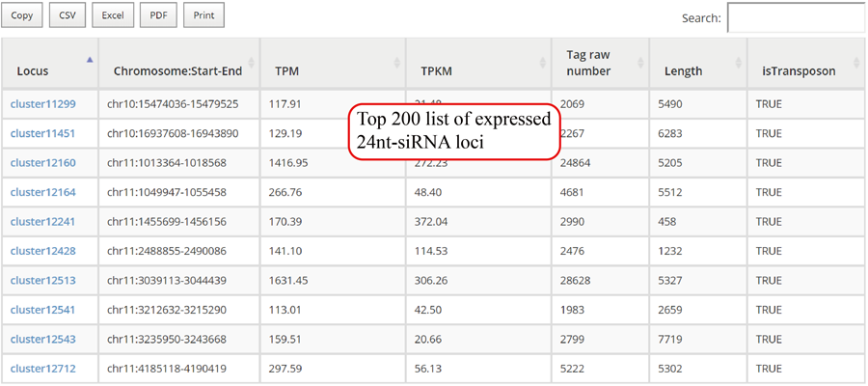
Task: Follow the cluster12160 link
Action: (x=42, y=163)
